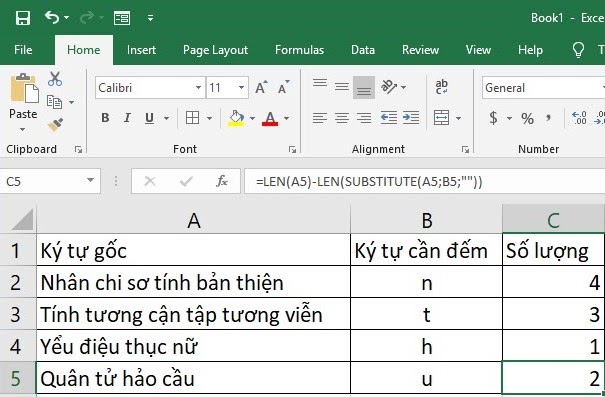The image size is (605, 397).
Task: Select all cells with corner triangle
Action: [x=22, y=219]
